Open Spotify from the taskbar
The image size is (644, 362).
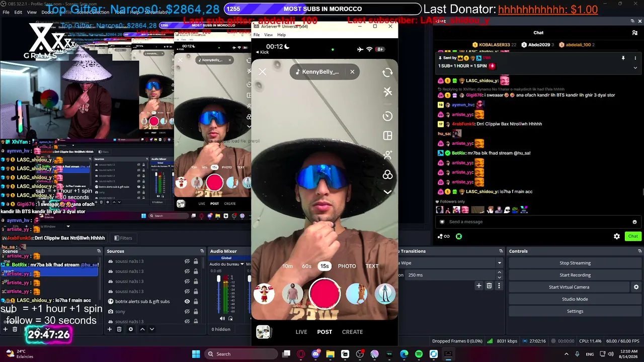pyautogui.click(x=419, y=354)
